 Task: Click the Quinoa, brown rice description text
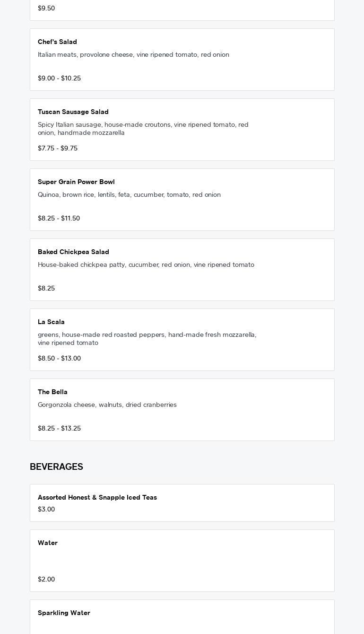129,195
